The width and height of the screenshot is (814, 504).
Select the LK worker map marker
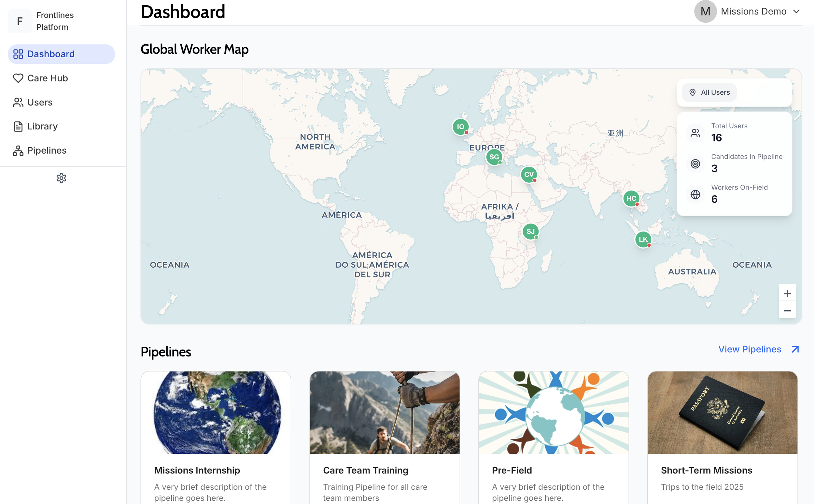point(643,239)
